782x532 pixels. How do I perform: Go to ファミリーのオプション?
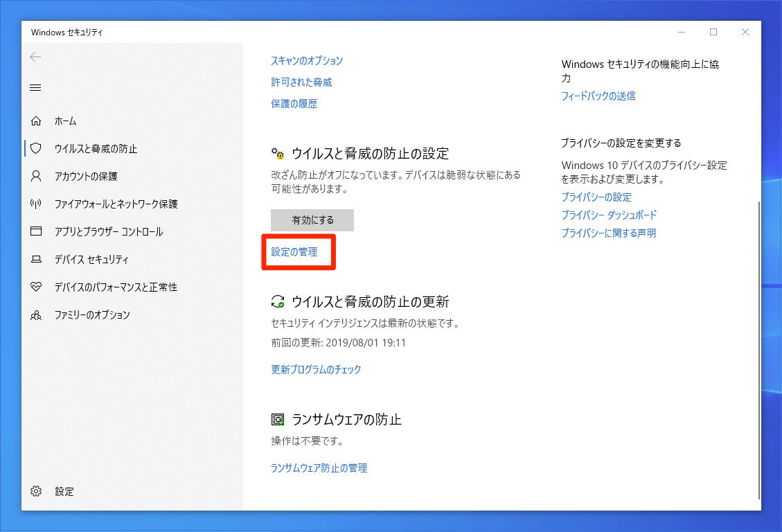coord(92,315)
